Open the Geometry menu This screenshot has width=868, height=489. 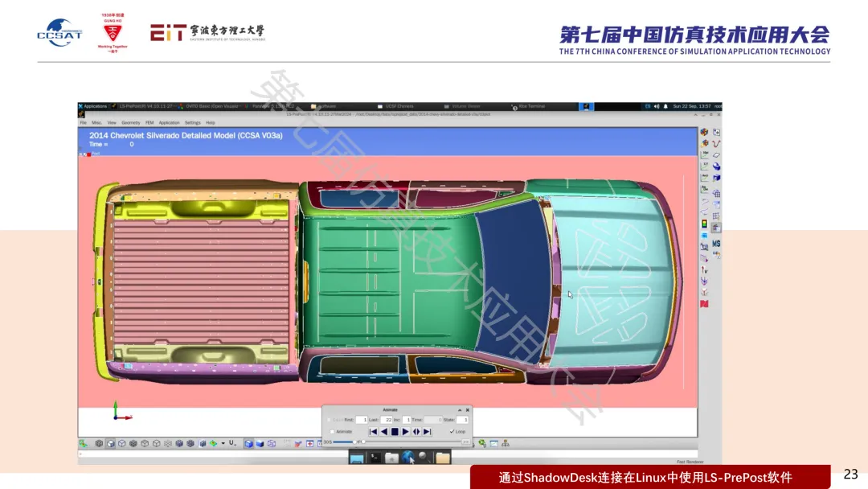(x=131, y=123)
